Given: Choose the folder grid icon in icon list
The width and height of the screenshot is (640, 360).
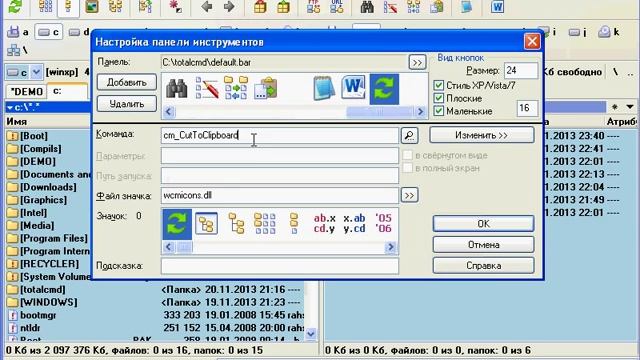Looking at the screenshot, I should 265,224.
